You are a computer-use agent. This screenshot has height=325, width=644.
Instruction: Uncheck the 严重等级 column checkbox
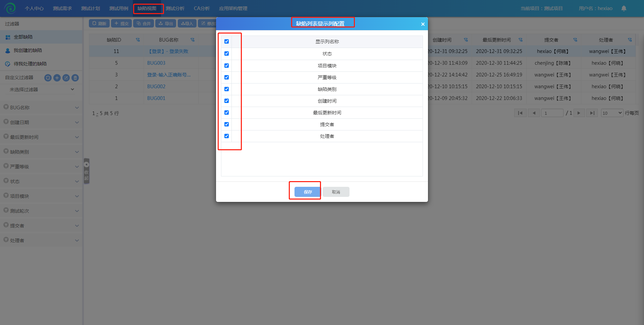point(226,77)
